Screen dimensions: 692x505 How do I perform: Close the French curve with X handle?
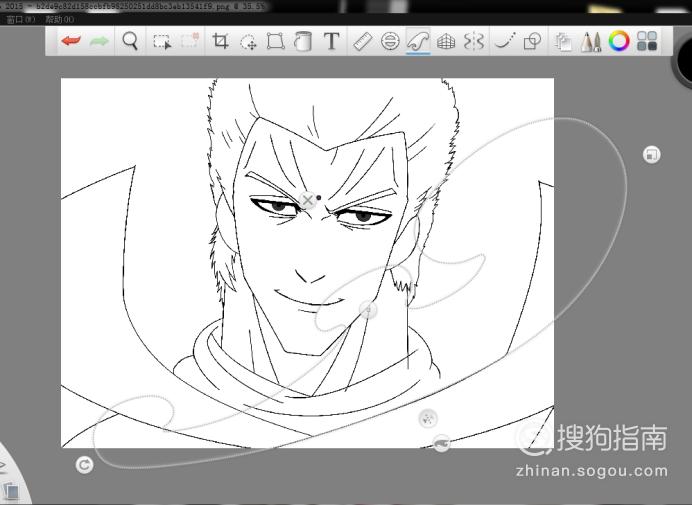(x=308, y=200)
